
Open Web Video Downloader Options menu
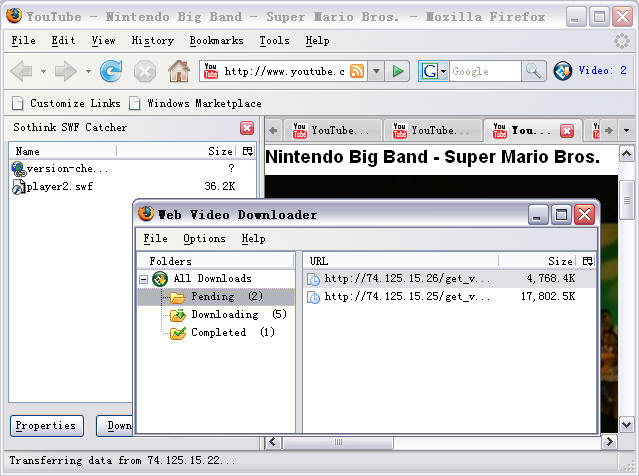(x=204, y=238)
